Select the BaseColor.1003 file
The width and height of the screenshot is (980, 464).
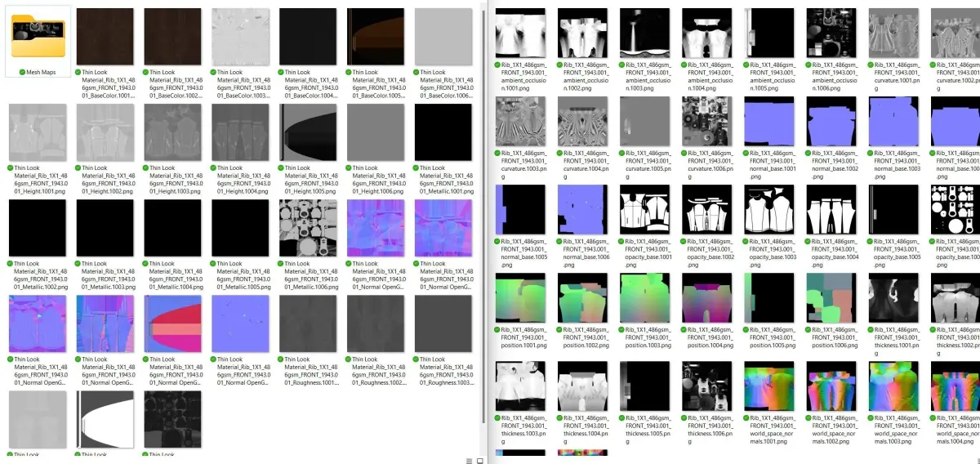pos(242,37)
